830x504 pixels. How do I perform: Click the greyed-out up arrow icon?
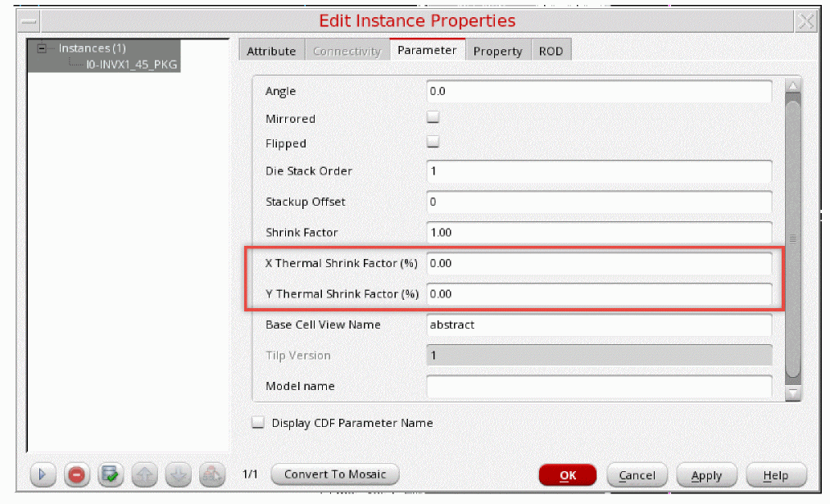144,474
